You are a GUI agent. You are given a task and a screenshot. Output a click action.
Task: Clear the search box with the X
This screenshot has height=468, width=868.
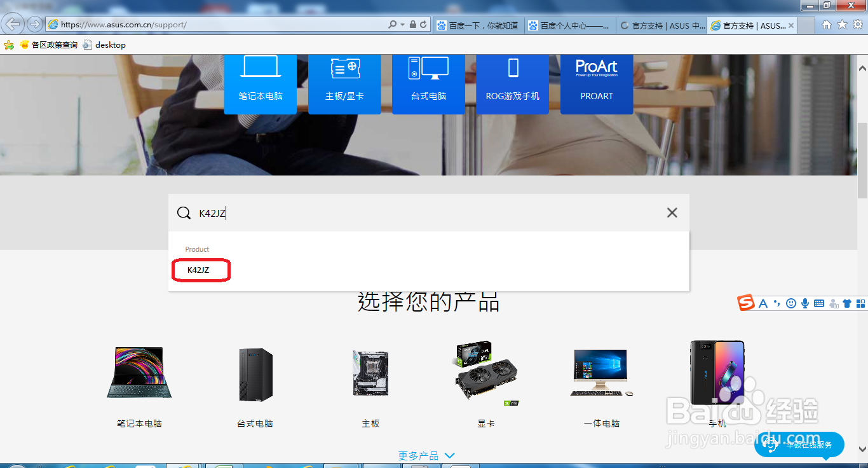click(x=672, y=212)
